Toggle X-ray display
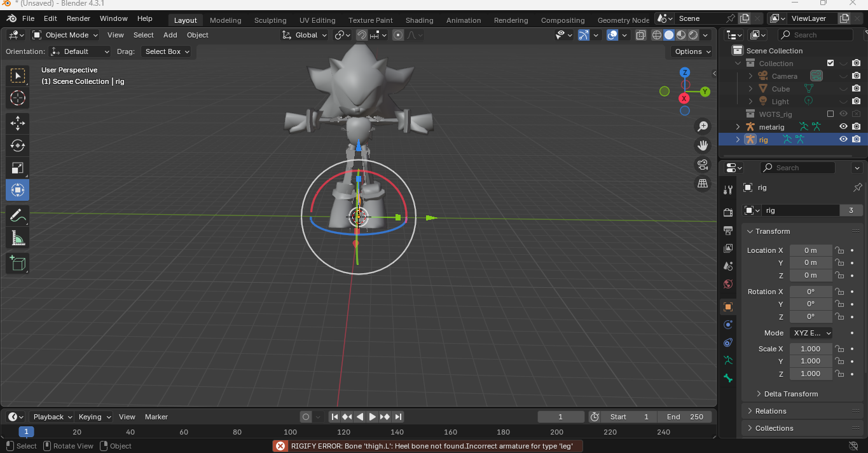 click(x=641, y=35)
